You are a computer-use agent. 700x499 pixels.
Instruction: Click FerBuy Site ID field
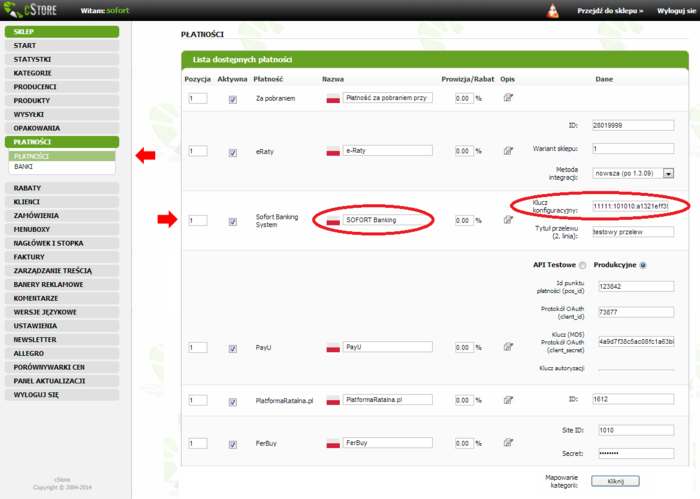tap(636, 430)
